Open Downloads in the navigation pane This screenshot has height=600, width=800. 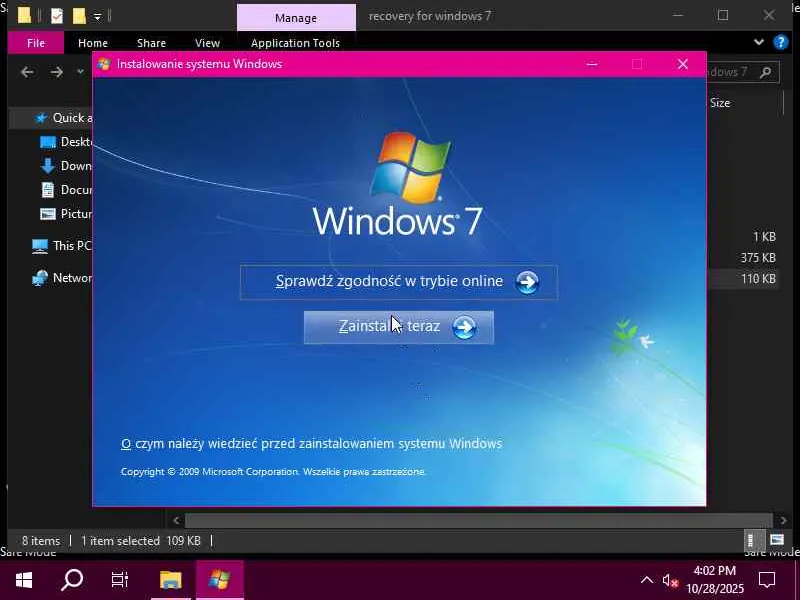point(66,166)
